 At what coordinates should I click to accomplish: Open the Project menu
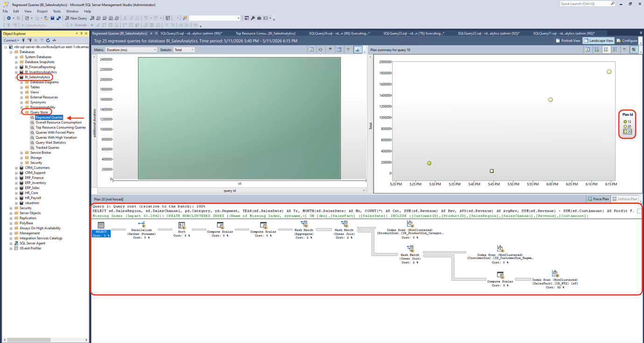click(42, 11)
